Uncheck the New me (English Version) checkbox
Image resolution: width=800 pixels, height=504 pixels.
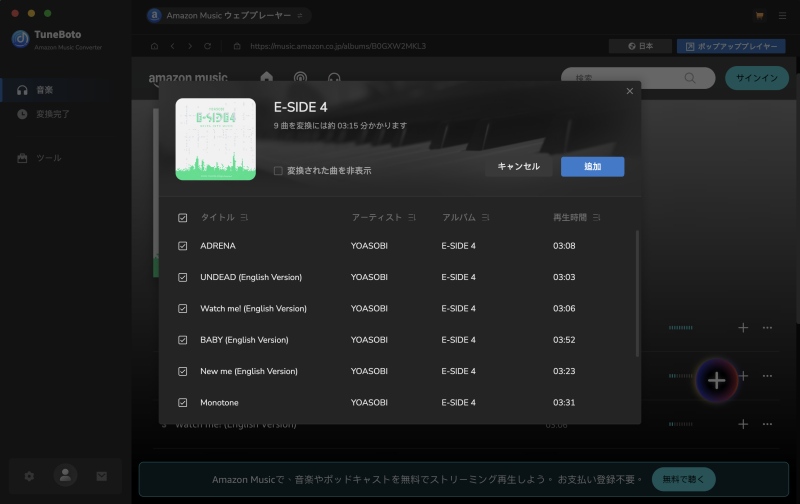pos(183,371)
